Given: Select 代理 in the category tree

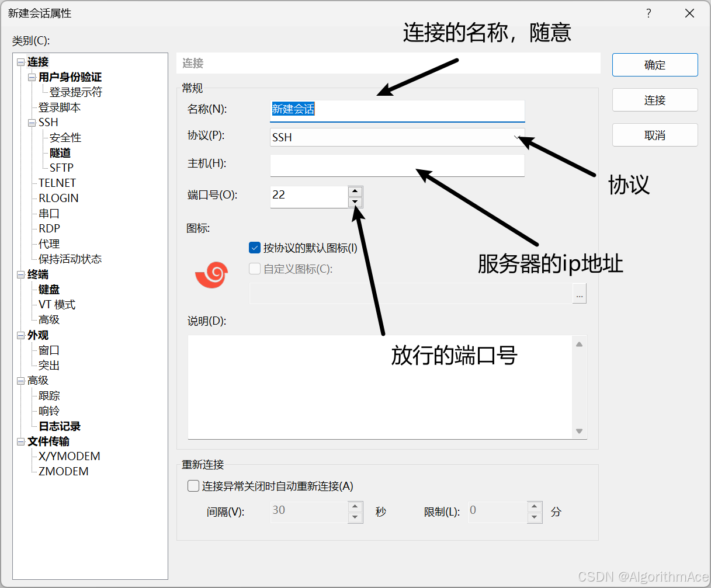Looking at the screenshot, I should click(49, 244).
